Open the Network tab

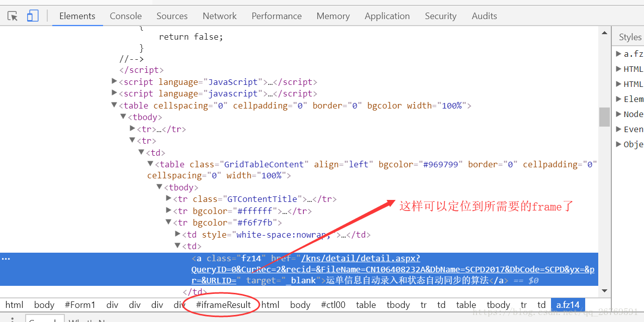(x=220, y=16)
